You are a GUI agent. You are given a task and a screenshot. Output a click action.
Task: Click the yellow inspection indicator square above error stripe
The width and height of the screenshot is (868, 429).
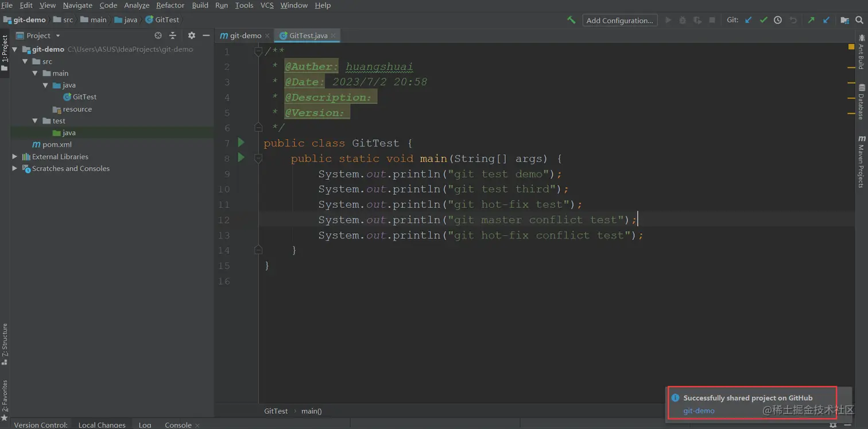pyautogui.click(x=851, y=47)
